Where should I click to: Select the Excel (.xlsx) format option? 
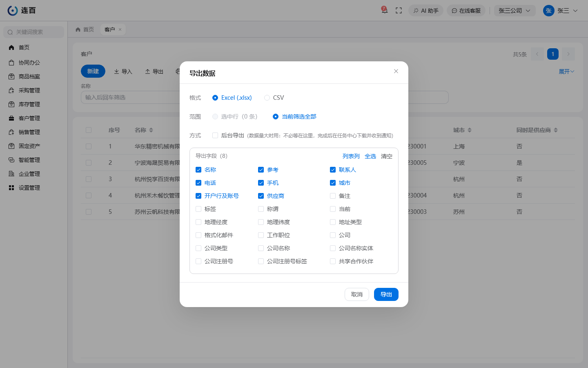(x=232, y=98)
